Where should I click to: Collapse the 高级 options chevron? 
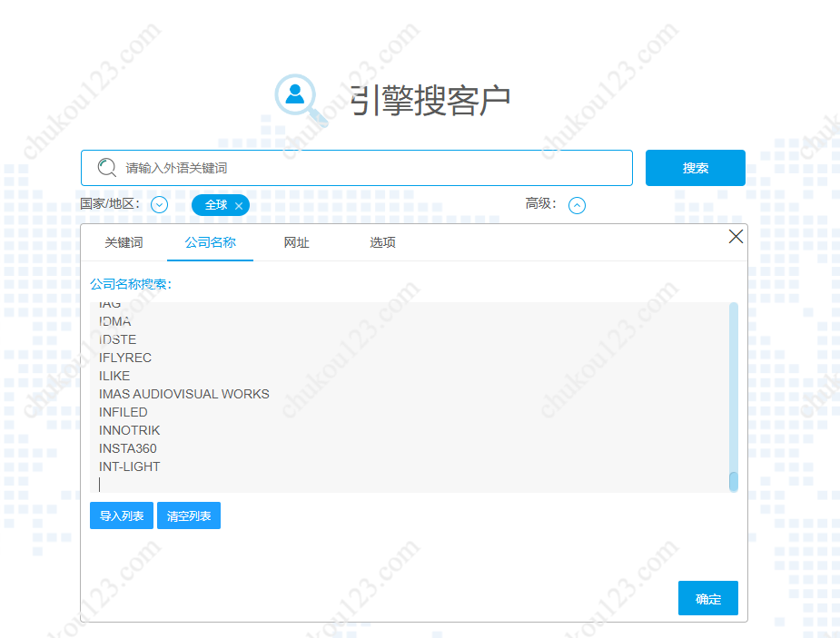577,205
